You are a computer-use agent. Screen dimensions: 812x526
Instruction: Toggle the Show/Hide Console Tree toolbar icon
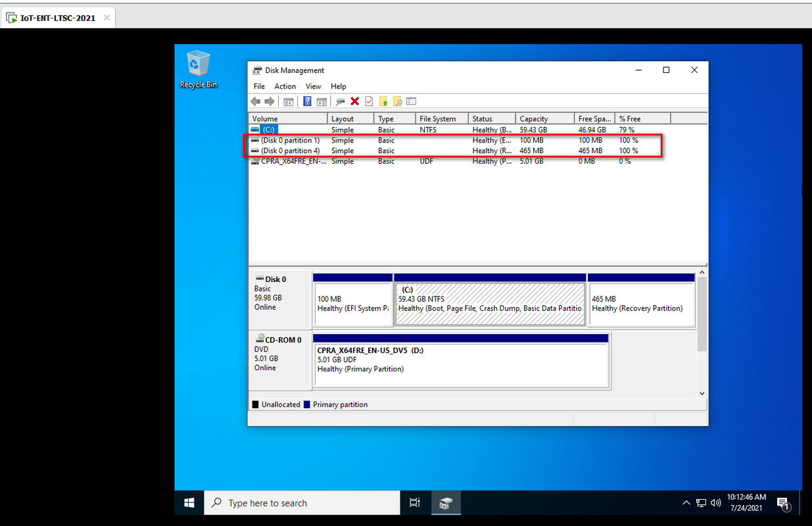[288, 101]
